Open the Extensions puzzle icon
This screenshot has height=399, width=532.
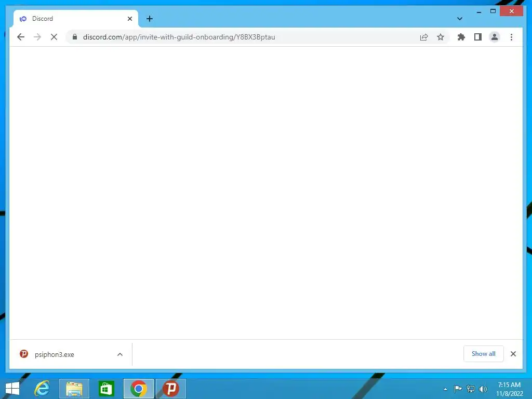pyautogui.click(x=461, y=37)
